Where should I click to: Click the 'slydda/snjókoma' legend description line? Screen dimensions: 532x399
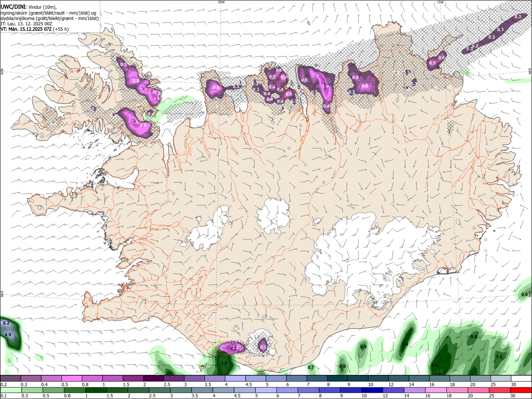pos(49,18)
